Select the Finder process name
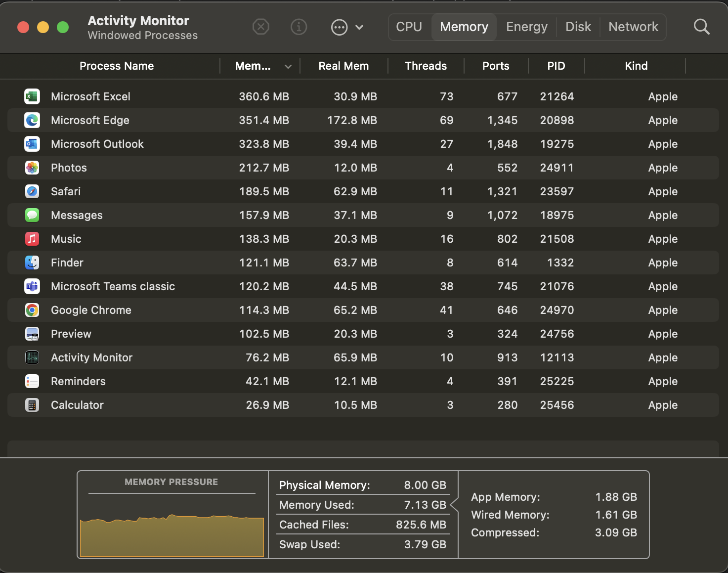This screenshot has width=728, height=573. coord(67,263)
